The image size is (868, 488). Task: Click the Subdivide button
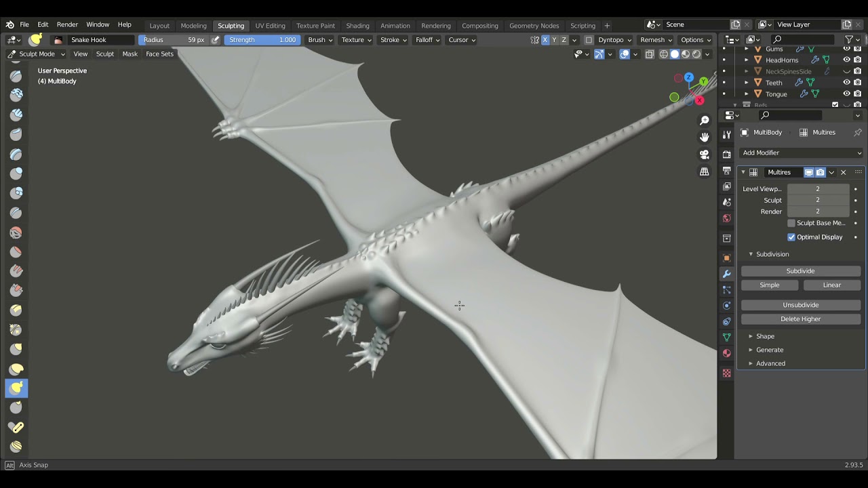pos(801,271)
